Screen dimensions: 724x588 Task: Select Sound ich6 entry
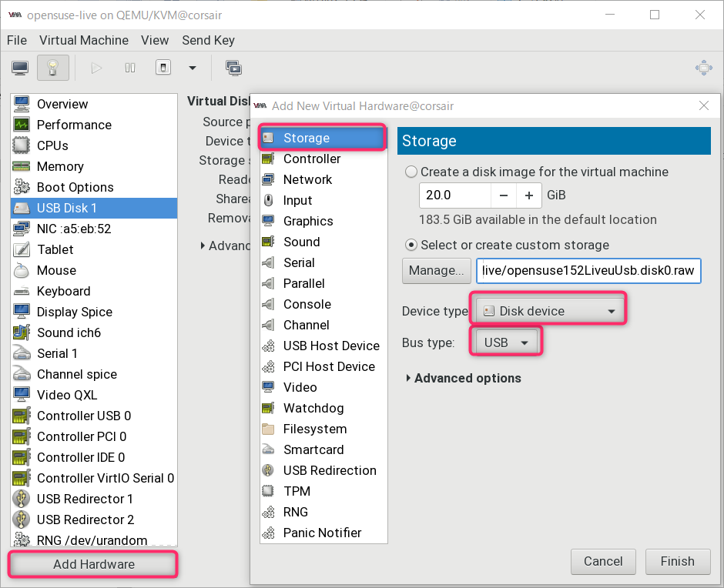[x=94, y=332]
